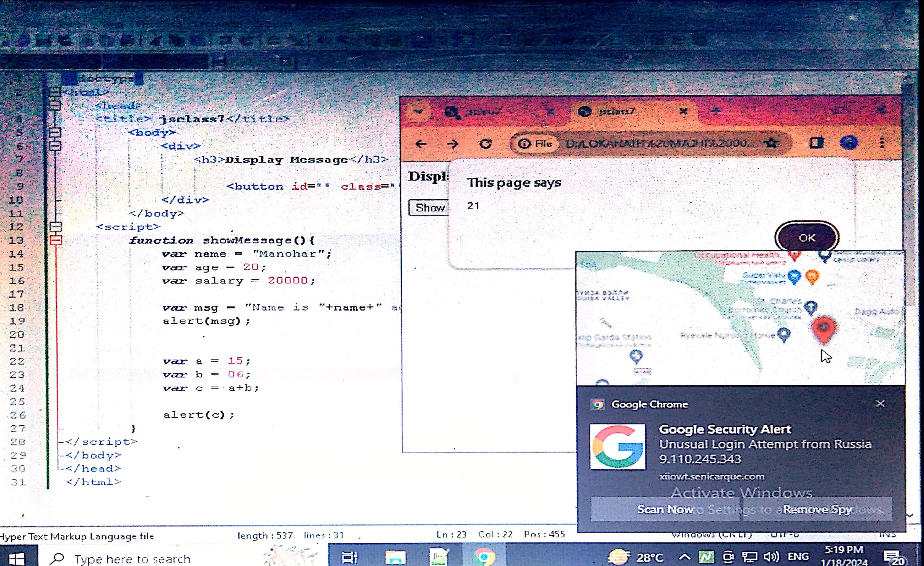The width and height of the screenshot is (924, 566).
Task: Open a new browser tab
Action: [716, 111]
